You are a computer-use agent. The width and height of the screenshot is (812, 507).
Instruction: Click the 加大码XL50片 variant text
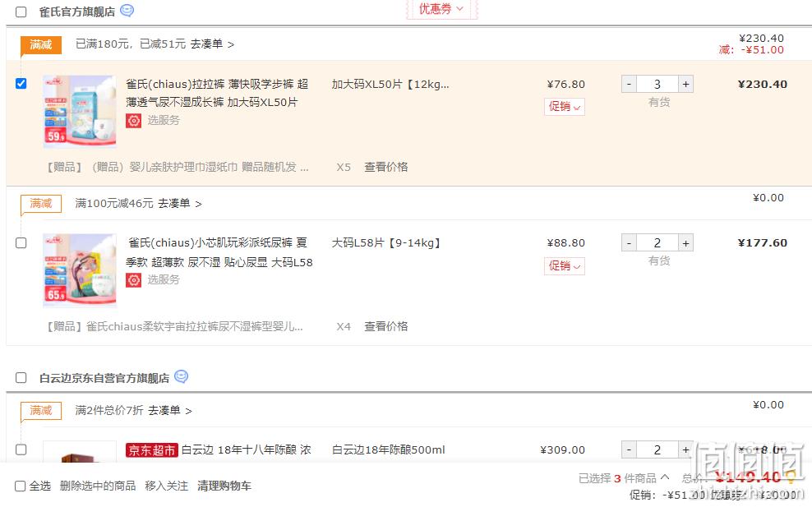390,84
